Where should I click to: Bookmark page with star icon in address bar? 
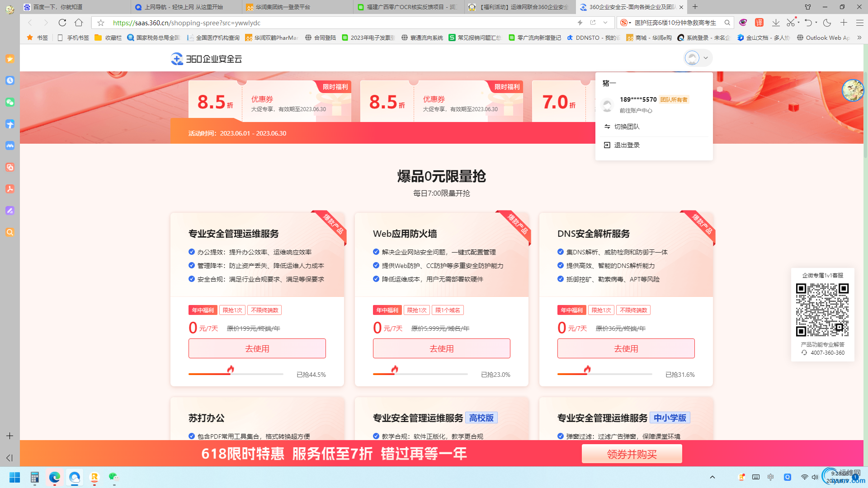click(101, 23)
